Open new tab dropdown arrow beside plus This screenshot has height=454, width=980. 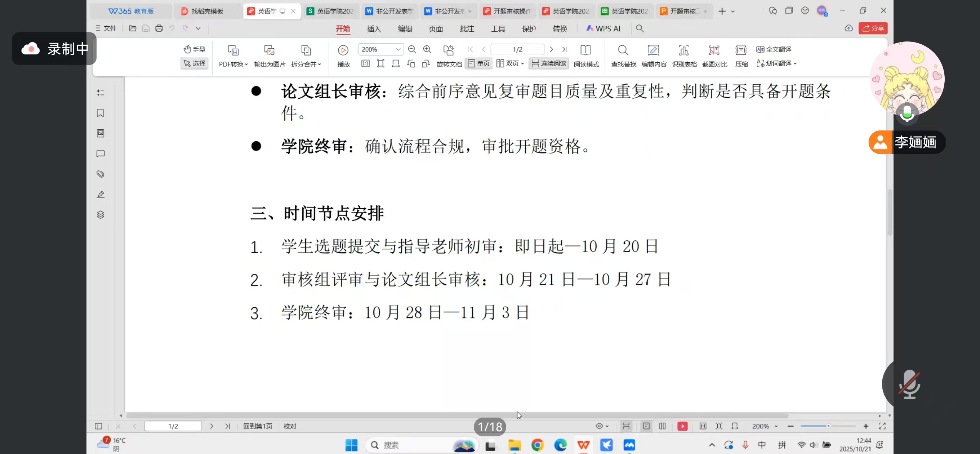pyautogui.click(x=733, y=12)
